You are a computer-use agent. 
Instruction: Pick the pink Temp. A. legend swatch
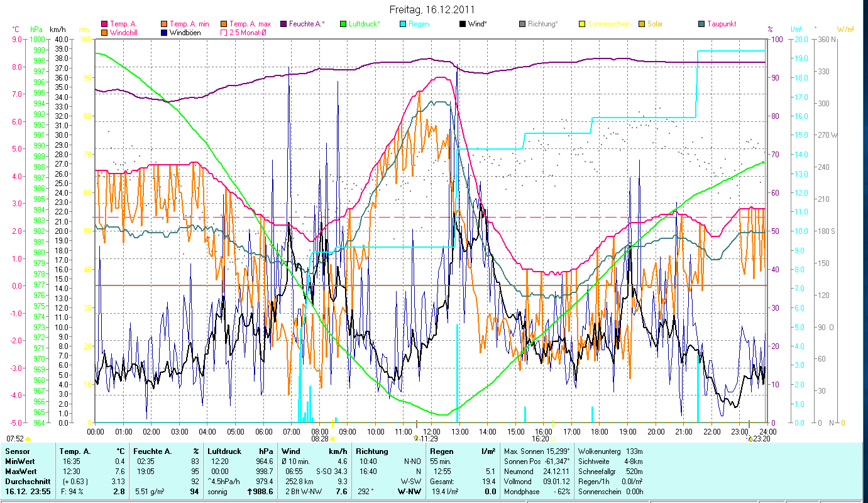point(104,24)
